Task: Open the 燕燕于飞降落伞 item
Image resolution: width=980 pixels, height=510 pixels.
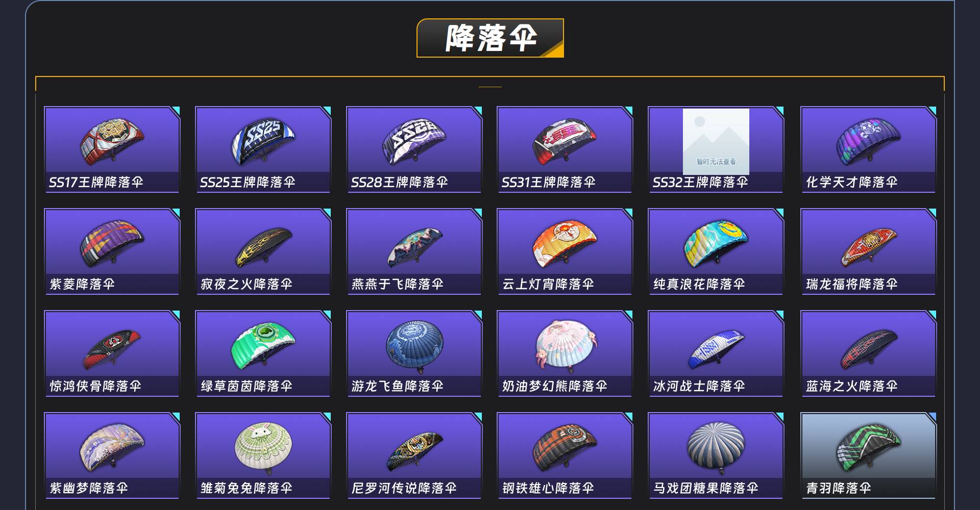Action: tap(414, 251)
